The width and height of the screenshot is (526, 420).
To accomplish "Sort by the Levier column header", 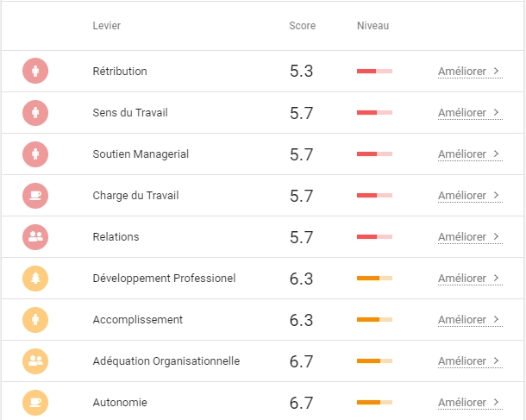I will pos(107,26).
